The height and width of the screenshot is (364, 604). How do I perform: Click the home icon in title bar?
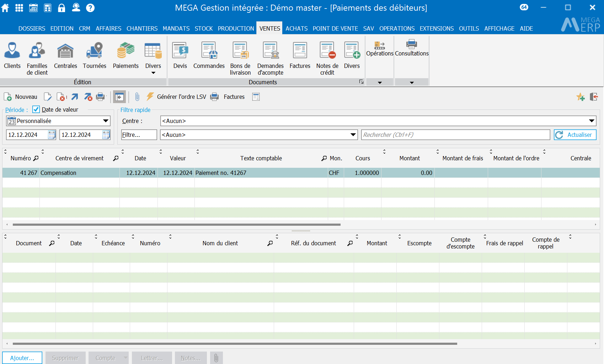(5, 8)
